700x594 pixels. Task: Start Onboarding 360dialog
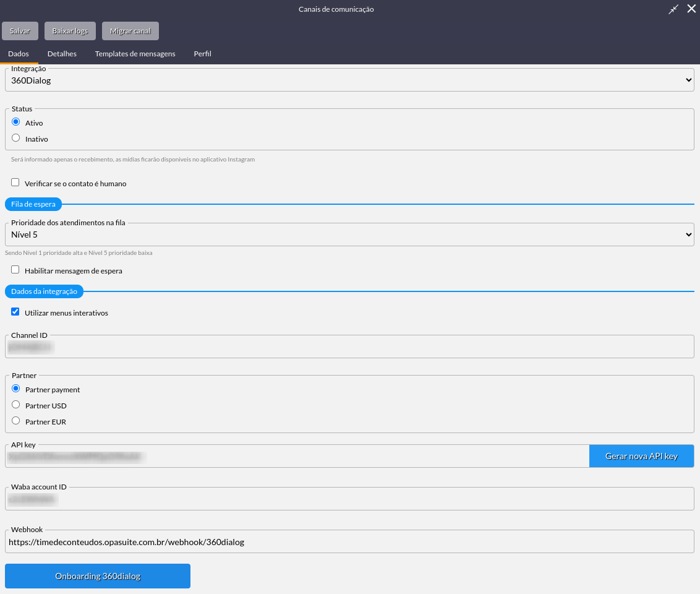(x=98, y=576)
